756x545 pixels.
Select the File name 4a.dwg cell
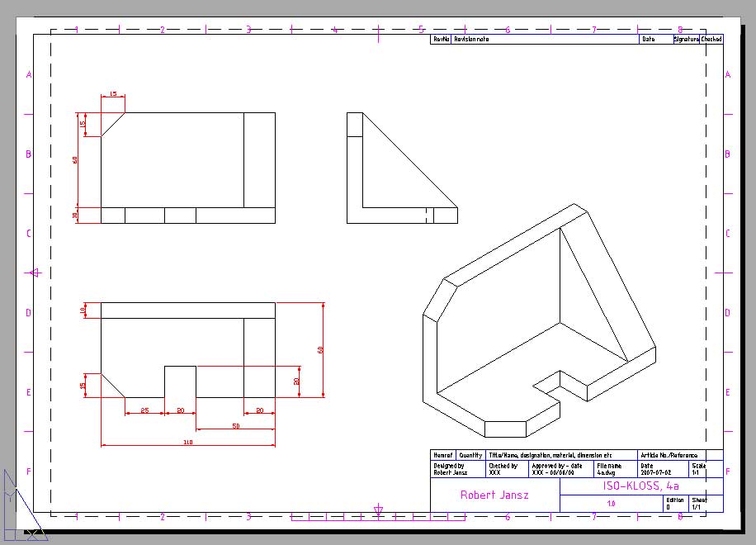click(615, 469)
